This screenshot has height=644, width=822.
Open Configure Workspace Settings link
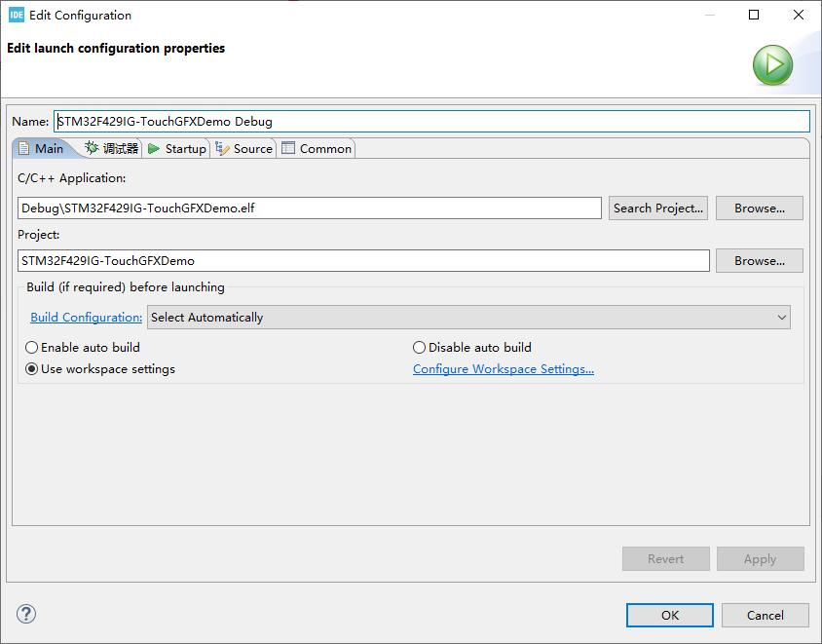[x=503, y=369]
